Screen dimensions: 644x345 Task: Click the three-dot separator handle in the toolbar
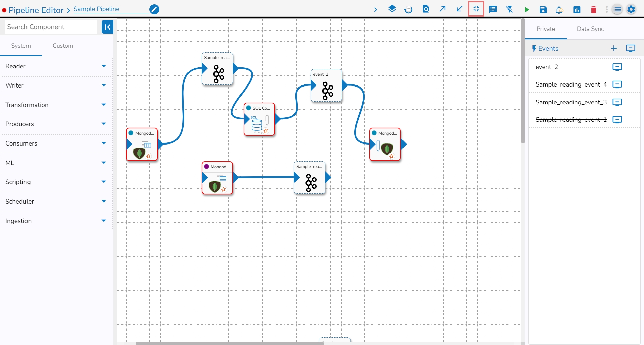pyautogui.click(x=607, y=10)
